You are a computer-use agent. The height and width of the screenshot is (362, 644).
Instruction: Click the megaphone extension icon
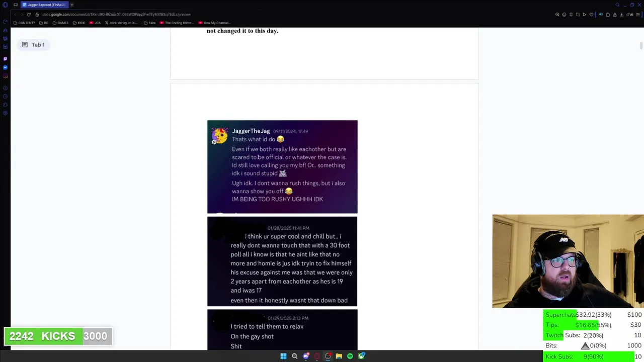[601, 15]
